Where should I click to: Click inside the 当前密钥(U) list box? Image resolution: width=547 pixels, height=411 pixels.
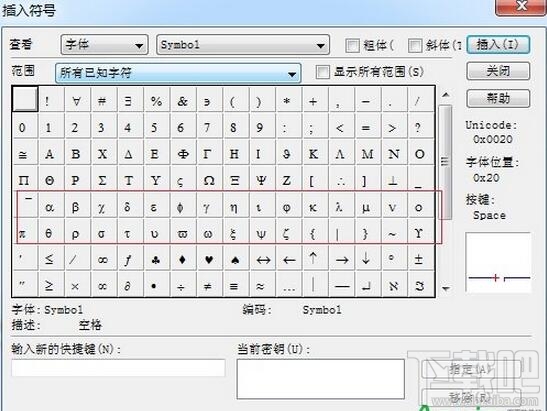pyautogui.click(x=321, y=379)
